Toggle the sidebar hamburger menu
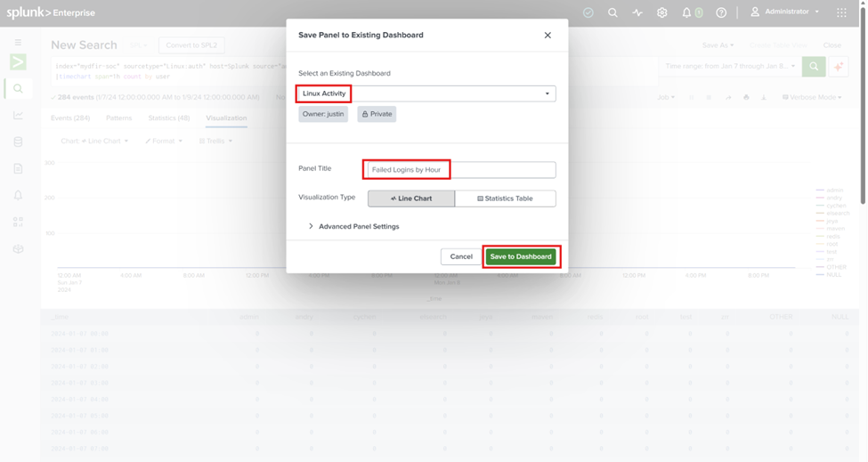The height and width of the screenshot is (462, 868). pyautogui.click(x=19, y=42)
